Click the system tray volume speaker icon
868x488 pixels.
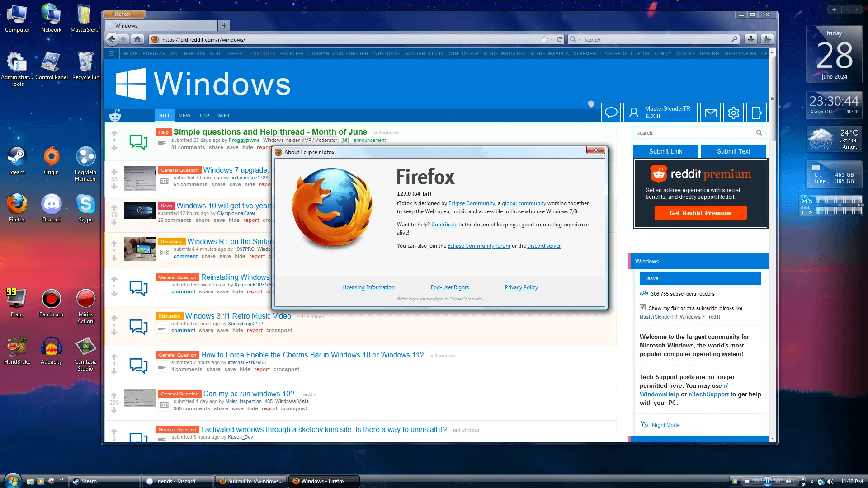(830, 482)
